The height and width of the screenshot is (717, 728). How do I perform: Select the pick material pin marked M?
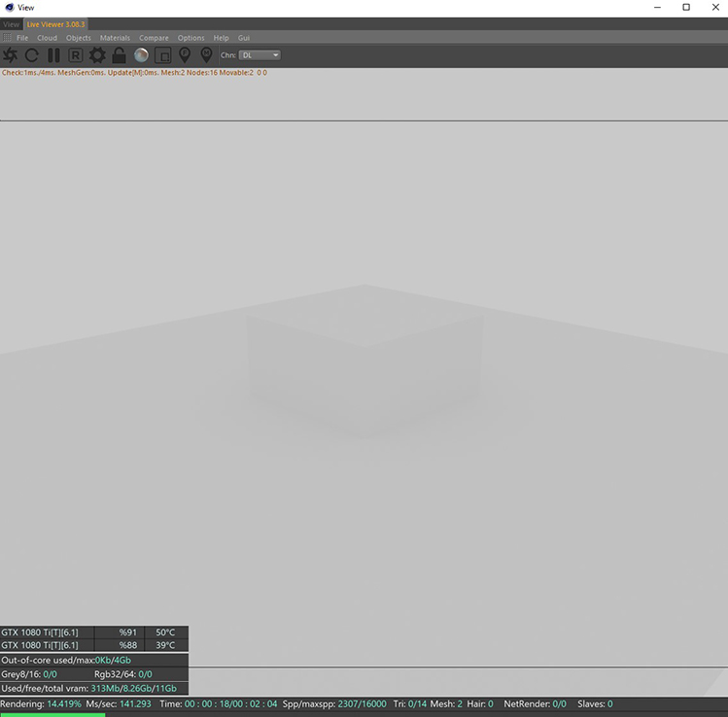[206, 55]
